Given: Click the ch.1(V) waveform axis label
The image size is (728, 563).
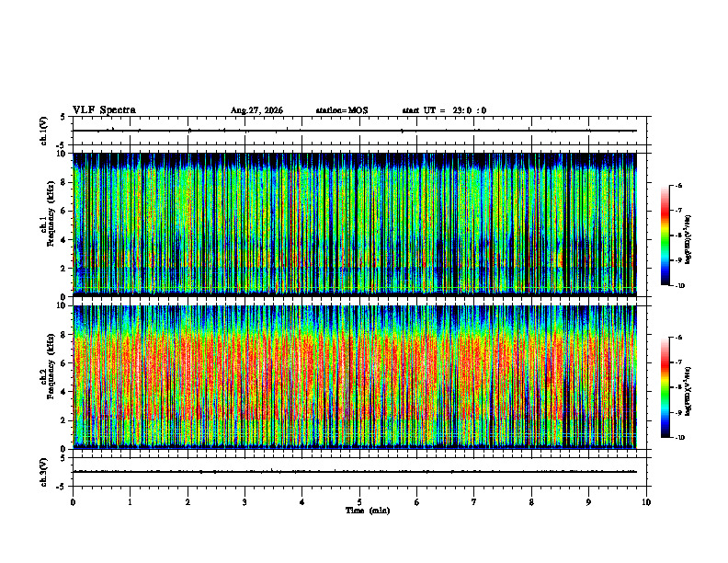Looking at the screenshot, I should [44, 131].
